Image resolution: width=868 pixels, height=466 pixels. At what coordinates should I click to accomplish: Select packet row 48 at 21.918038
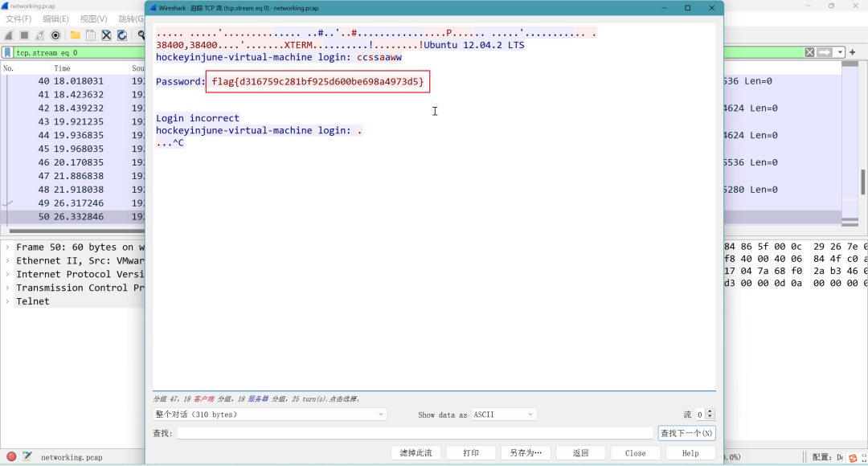coord(72,190)
